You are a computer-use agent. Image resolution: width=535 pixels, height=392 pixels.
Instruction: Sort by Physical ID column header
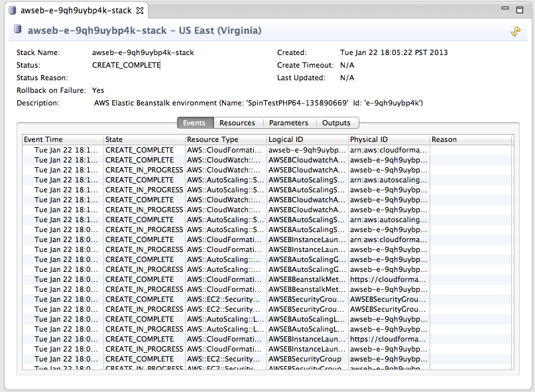pyautogui.click(x=389, y=139)
